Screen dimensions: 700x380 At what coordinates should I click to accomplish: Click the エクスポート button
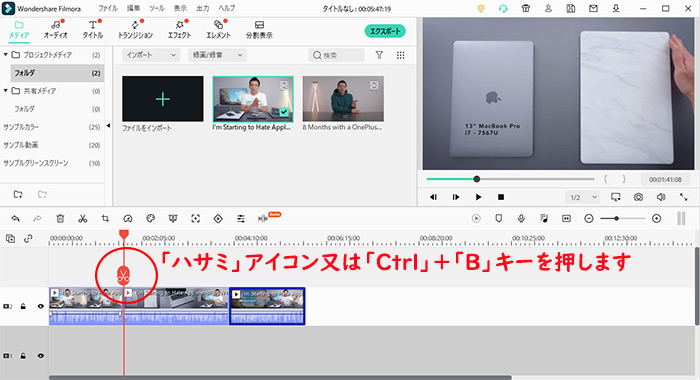tap(385, 31)
